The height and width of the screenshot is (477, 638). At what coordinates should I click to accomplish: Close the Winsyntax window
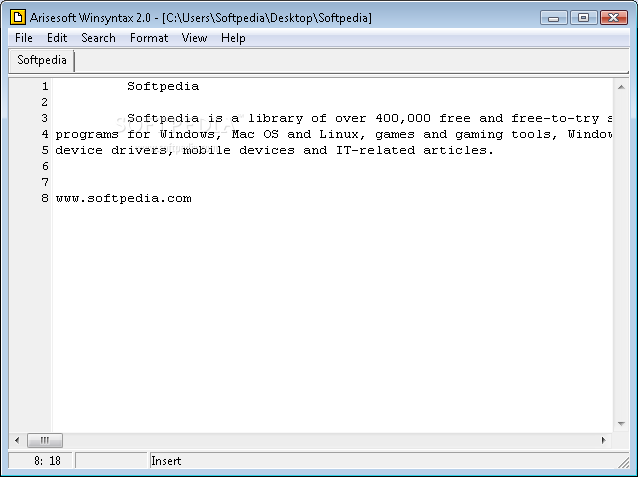[x=614, y=18]
